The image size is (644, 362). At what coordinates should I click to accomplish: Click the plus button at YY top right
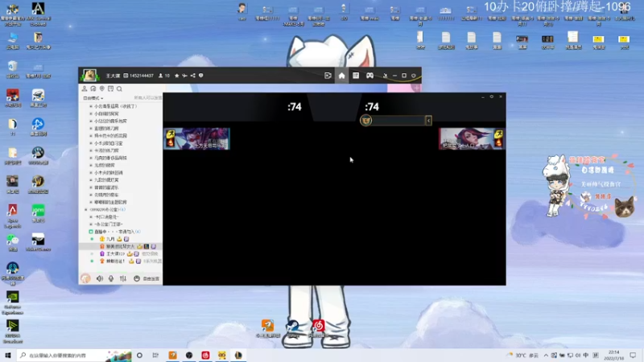pyautogui.click(x=417, y=88)
